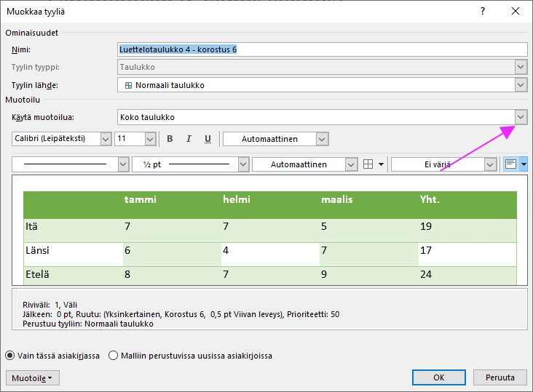
Task: Click the table borders grid icon
Action: click(369, 164)
